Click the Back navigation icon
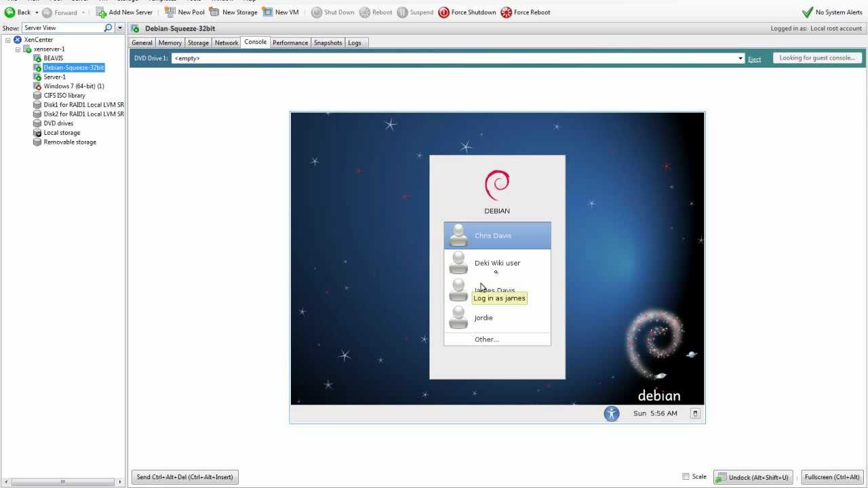This screenshot has height=488, width=868. [x=9, y=12]
